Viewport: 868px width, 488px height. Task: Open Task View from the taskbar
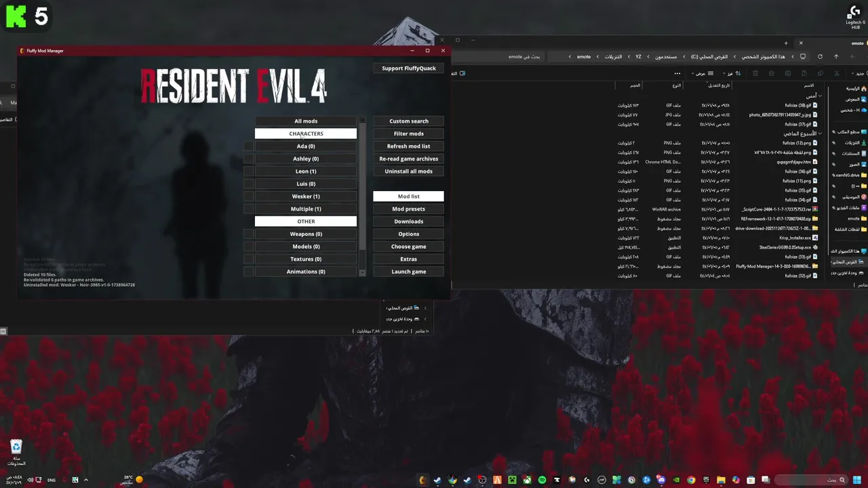click(766, 480)
